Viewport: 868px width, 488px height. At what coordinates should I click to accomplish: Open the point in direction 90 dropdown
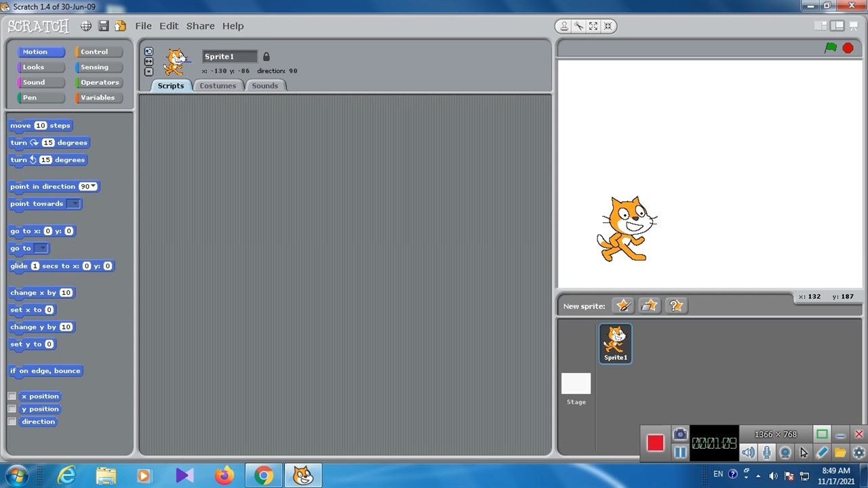(x=92, y=187)
